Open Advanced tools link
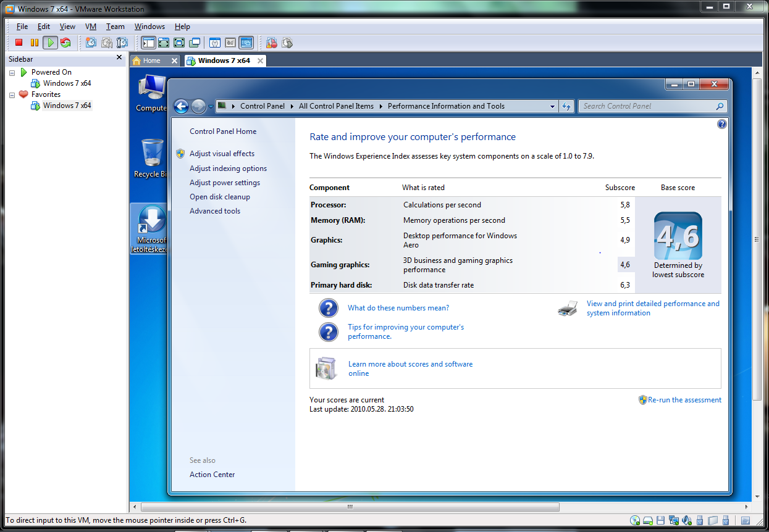 coord(215,211)
